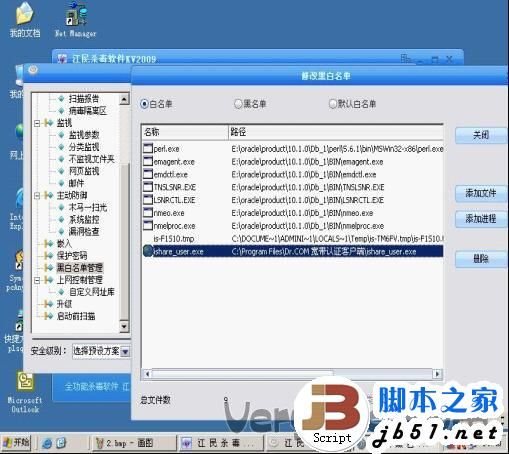Select 不监视文件夹 tree item
Viewport: 509px width, 454px height.
point(91,159)
